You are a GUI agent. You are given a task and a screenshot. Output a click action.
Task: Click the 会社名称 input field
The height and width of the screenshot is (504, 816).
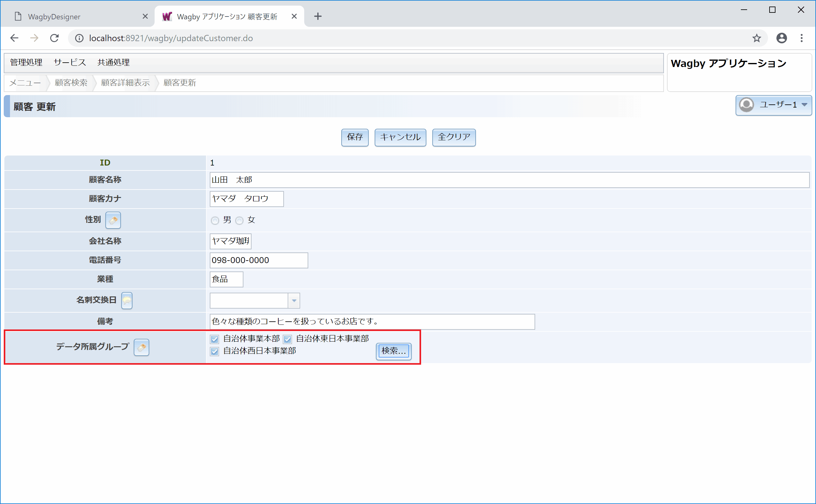pyautogui.click(x=230, y=241)
